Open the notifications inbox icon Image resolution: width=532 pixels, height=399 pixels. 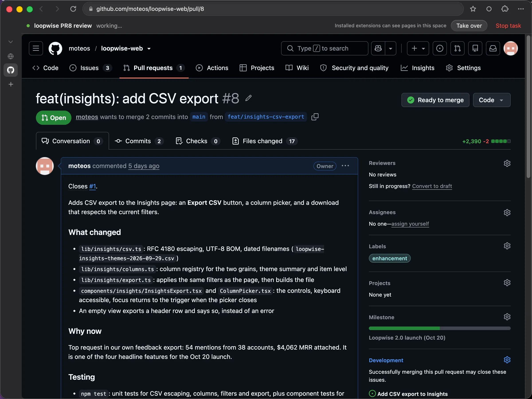pyautogui.click(x=493, y=48)
